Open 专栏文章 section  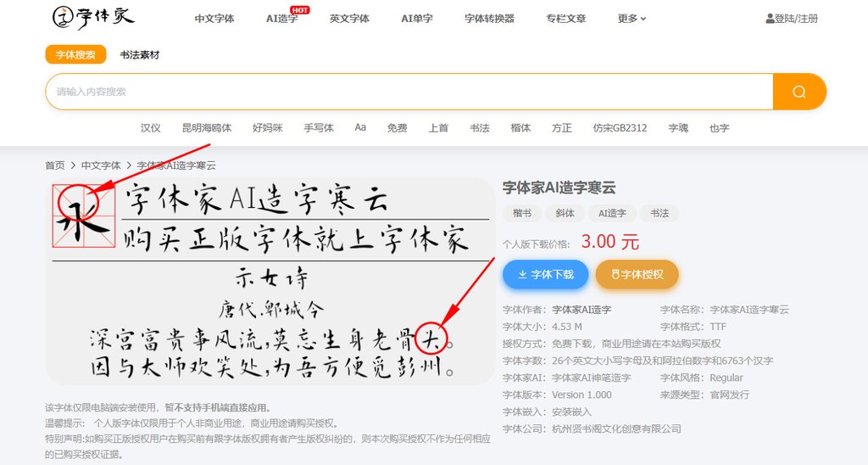[565, 19]
